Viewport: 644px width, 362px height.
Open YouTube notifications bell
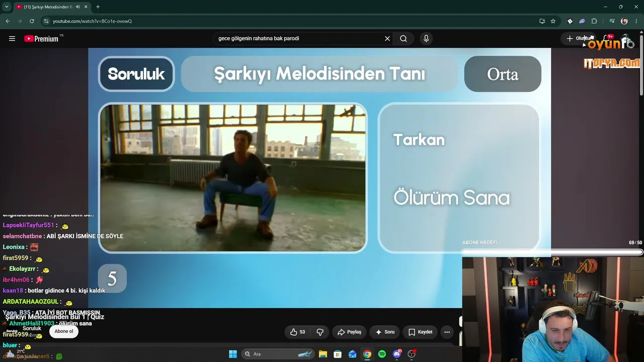click(606, 39)
